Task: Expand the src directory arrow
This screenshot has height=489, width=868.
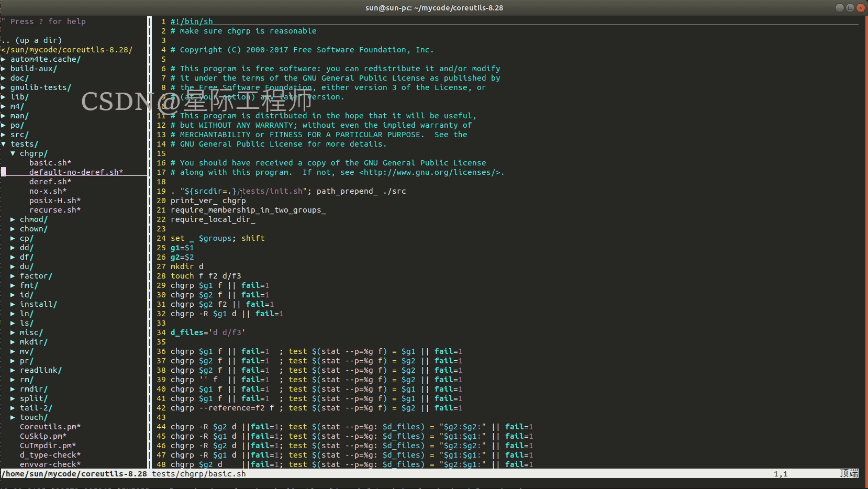Action: tap(3, 135)
